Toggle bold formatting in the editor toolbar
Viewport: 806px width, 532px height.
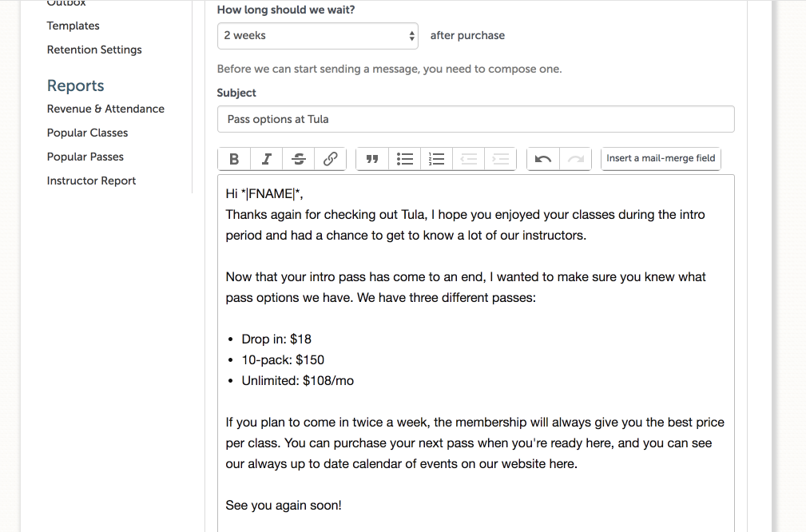234,159
